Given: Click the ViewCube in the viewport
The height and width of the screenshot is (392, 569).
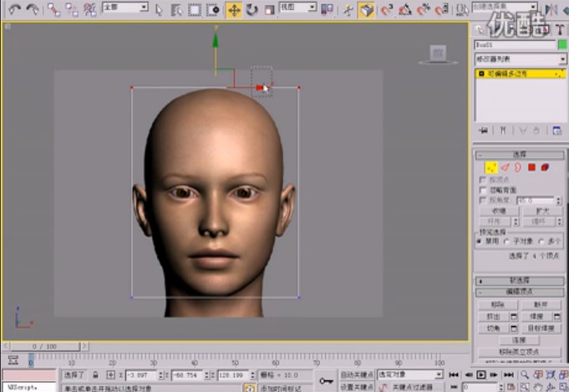Looking at the screenshot, I should (x=438, y=53).
